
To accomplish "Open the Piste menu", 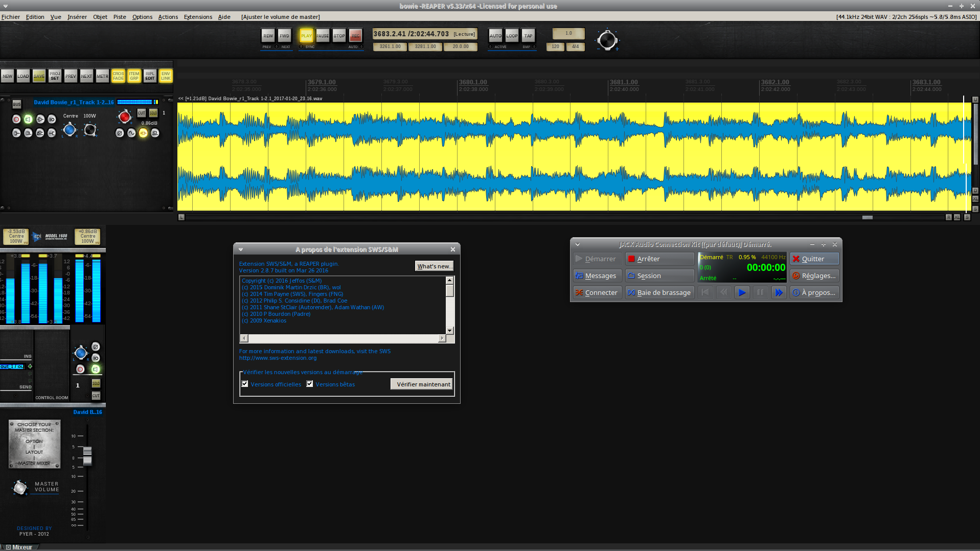I will point(120,17).
